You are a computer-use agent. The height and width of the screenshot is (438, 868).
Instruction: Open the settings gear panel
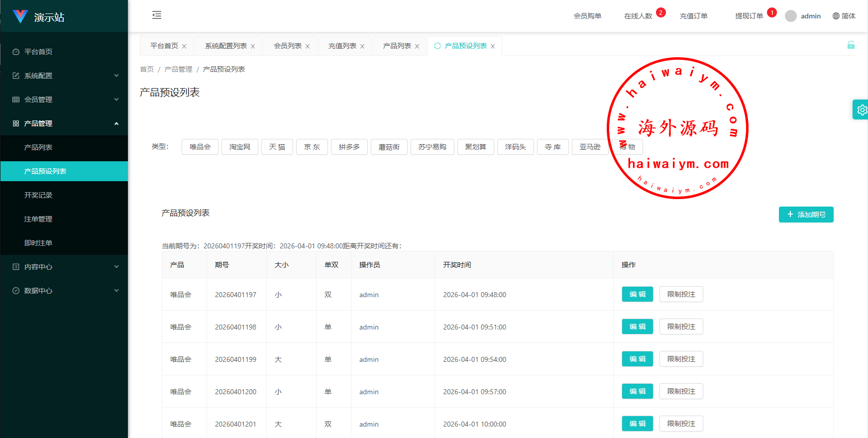(862, 110)
